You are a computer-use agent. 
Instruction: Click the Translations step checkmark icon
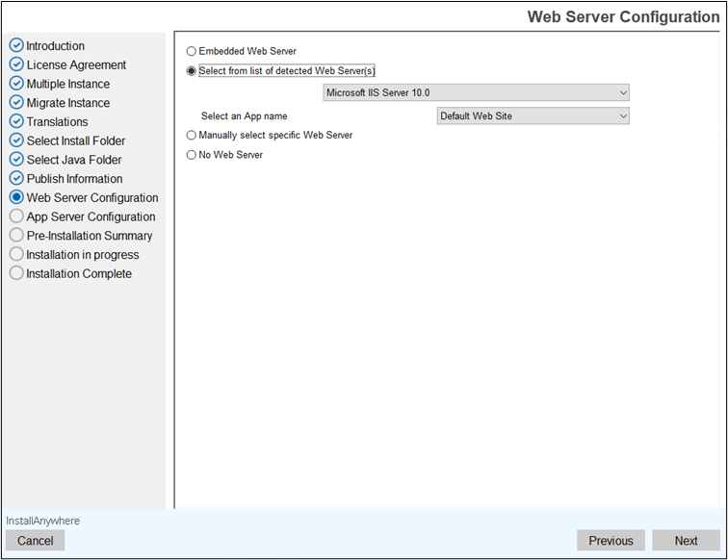pos(16,122)
